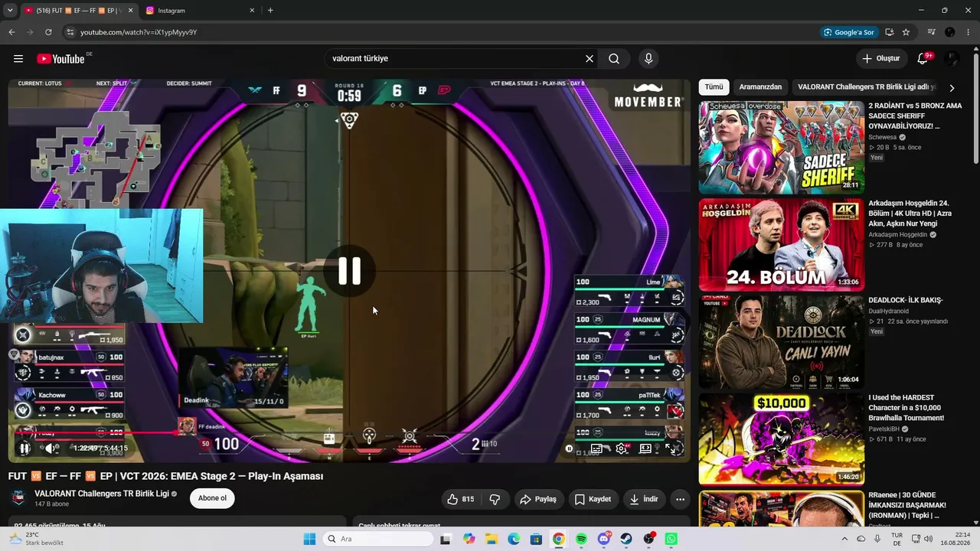Install the page as an app icon

tap(890, 32)
